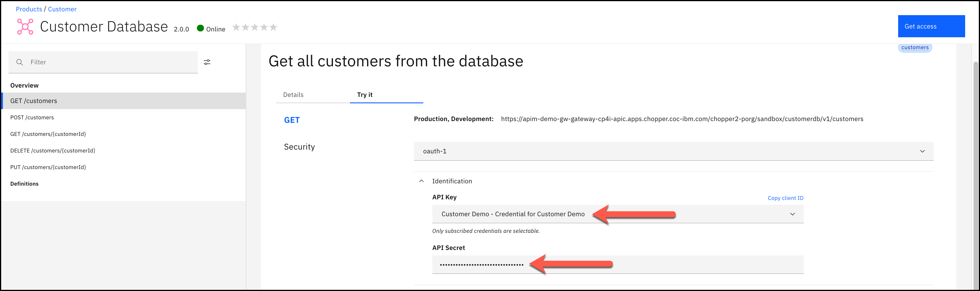Image resolution: width=980 pixels, height=291 pixels.
Task: Open the API Key credential dropdown
Action: [617, 214]
